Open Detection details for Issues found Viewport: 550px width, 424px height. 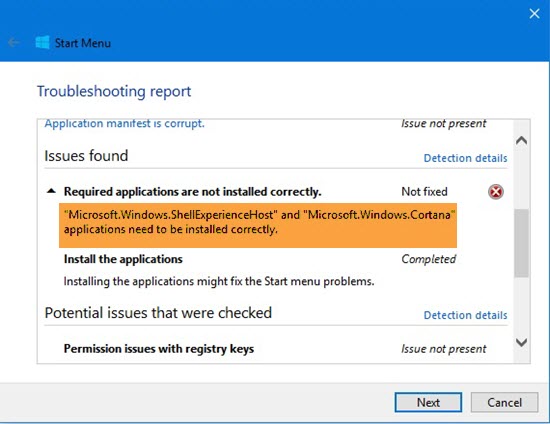pos(465,158)
